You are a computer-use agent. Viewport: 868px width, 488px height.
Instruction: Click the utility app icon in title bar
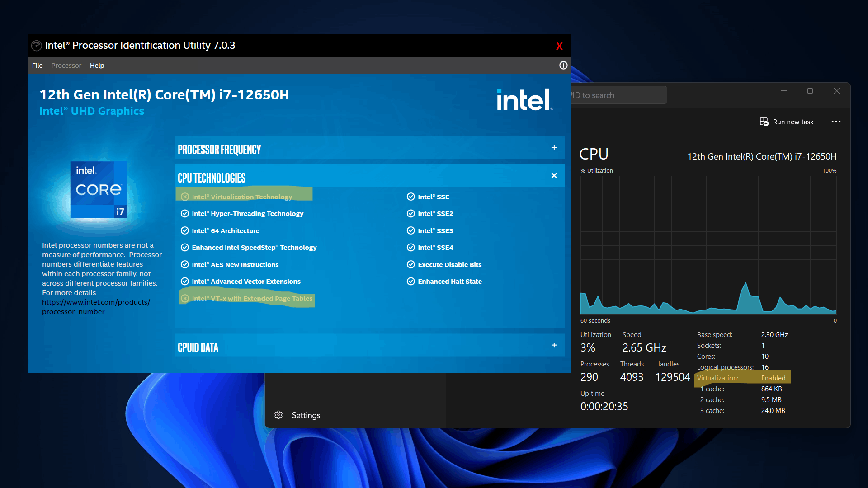click(36, 46)
